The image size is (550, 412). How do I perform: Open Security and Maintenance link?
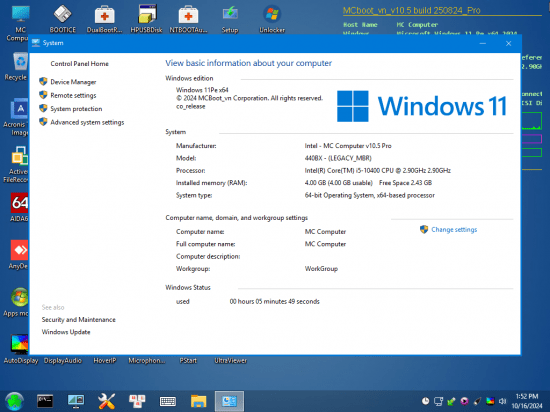coord(78,319)
